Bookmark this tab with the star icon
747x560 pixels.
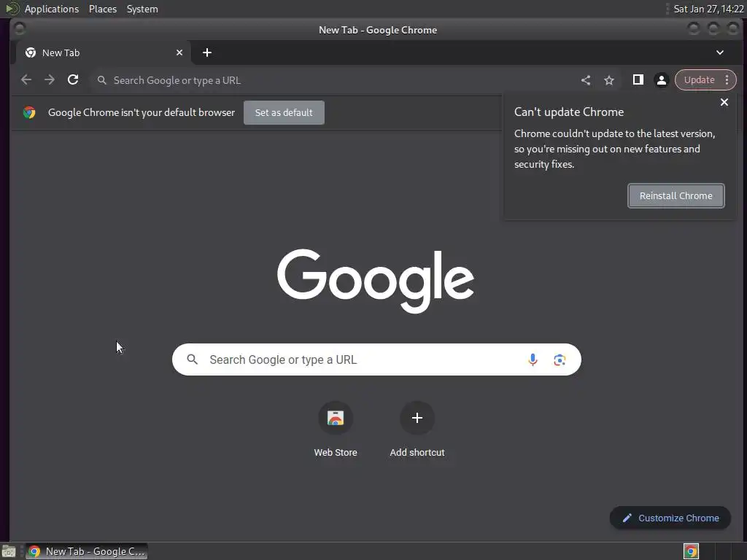[x=609, y=80]
